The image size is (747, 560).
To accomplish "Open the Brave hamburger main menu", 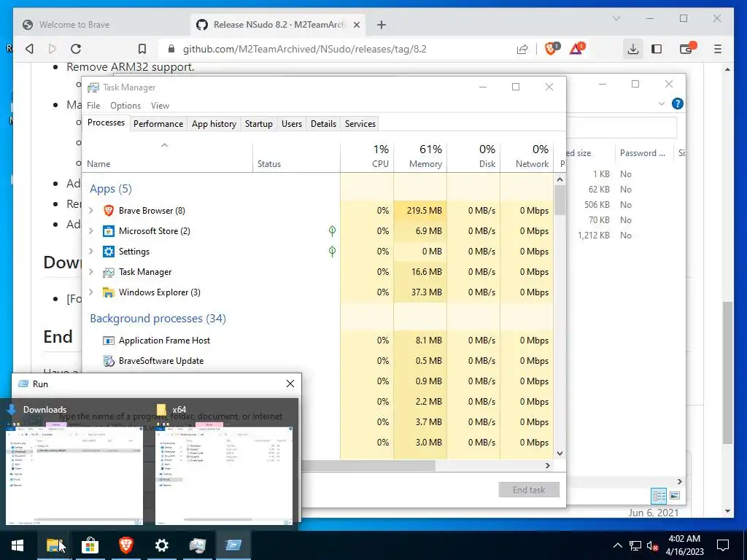I will point(718,49).
